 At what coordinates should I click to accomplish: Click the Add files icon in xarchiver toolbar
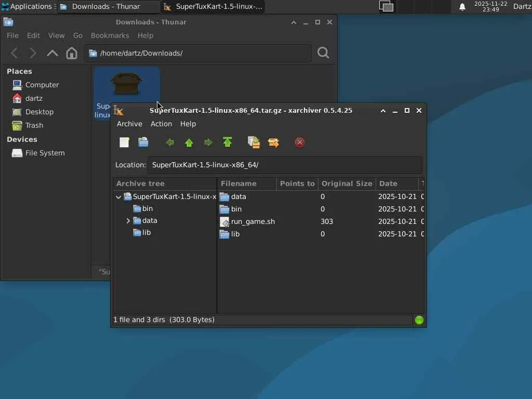(x=254, y=142)
